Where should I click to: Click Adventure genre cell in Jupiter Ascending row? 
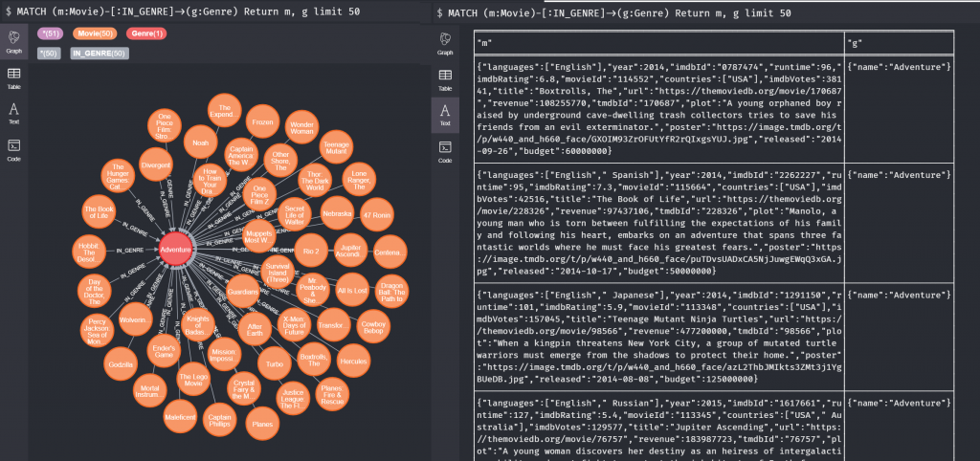pos(899,426)
